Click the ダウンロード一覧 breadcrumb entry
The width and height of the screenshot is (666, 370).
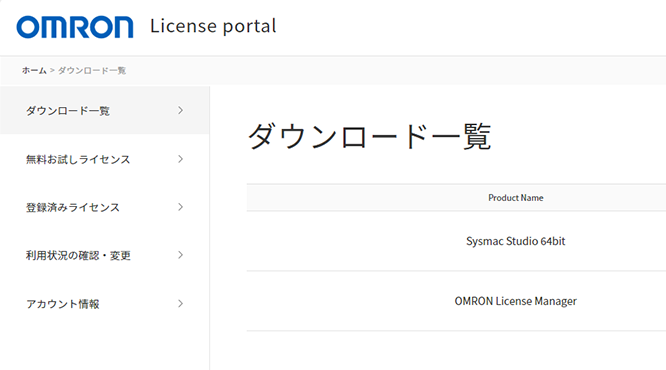(92, 71)
